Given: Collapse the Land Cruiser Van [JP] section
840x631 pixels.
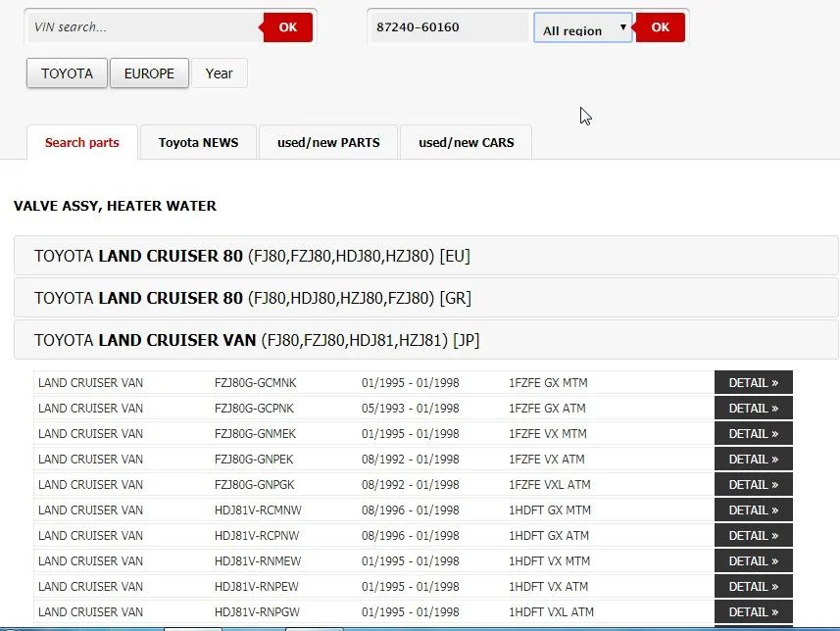Looking at the screenshot, I should pyautogui.click(x=425, y=340).
